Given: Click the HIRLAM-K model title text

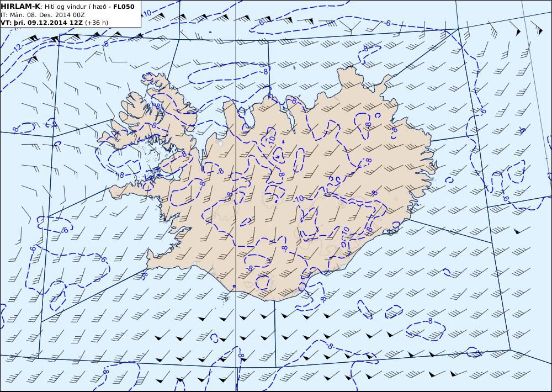Looking at the screenshot, I should pos(20,7).
